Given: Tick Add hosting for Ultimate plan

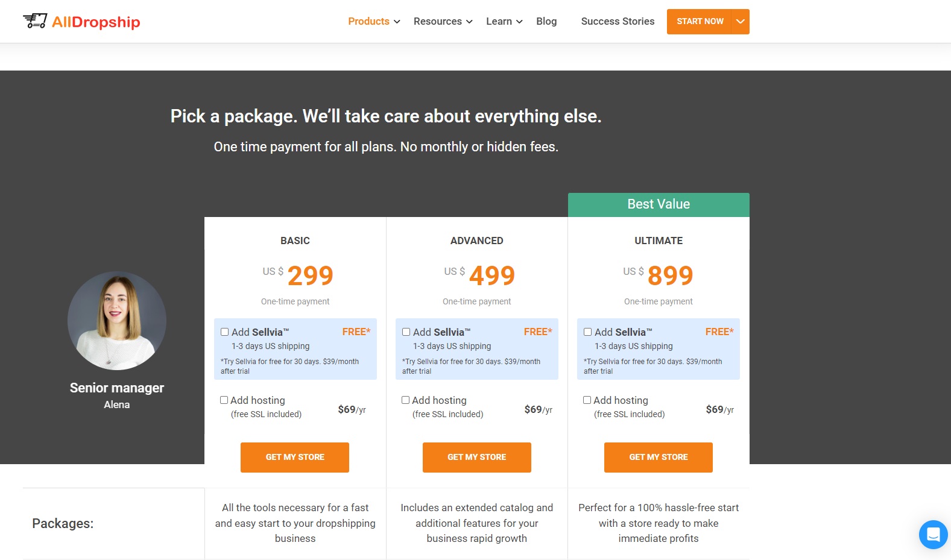Looking at the screenshot, I should 587,400.
